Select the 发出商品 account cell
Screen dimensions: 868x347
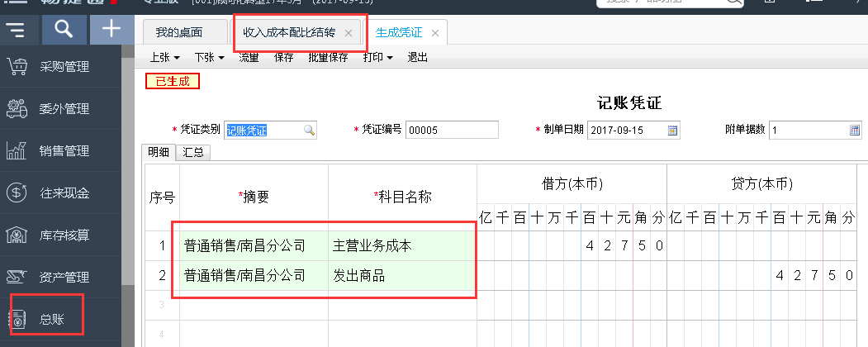pyautogui.click(x=402, y=276)
